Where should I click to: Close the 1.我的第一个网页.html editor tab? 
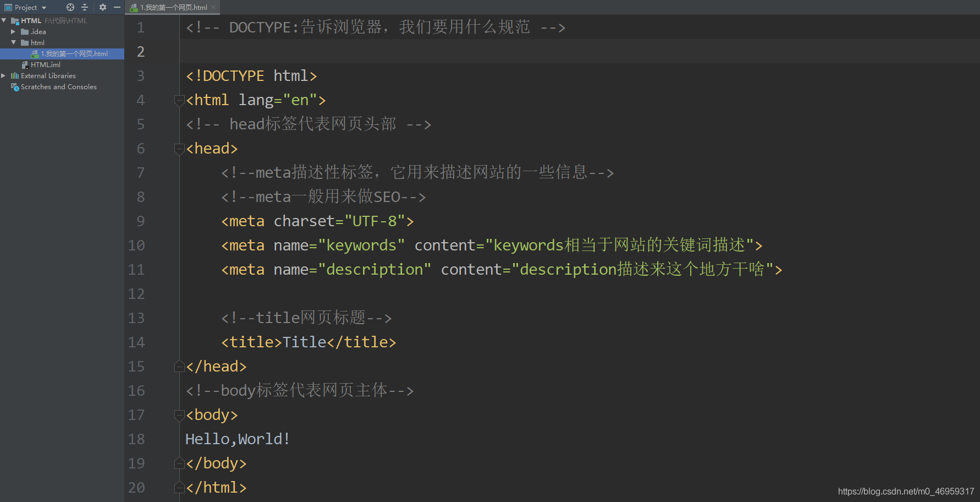(213, 7)
